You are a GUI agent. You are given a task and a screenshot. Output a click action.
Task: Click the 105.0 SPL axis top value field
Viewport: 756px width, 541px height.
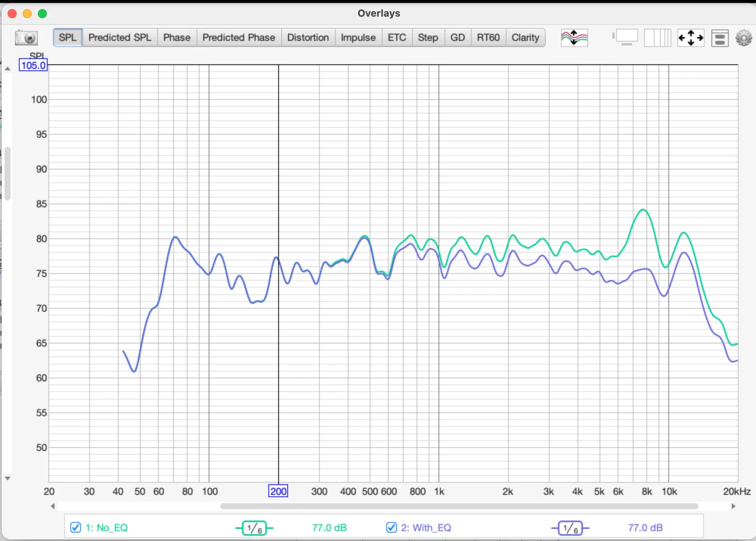pyautogui.click(x=33, y=65)
